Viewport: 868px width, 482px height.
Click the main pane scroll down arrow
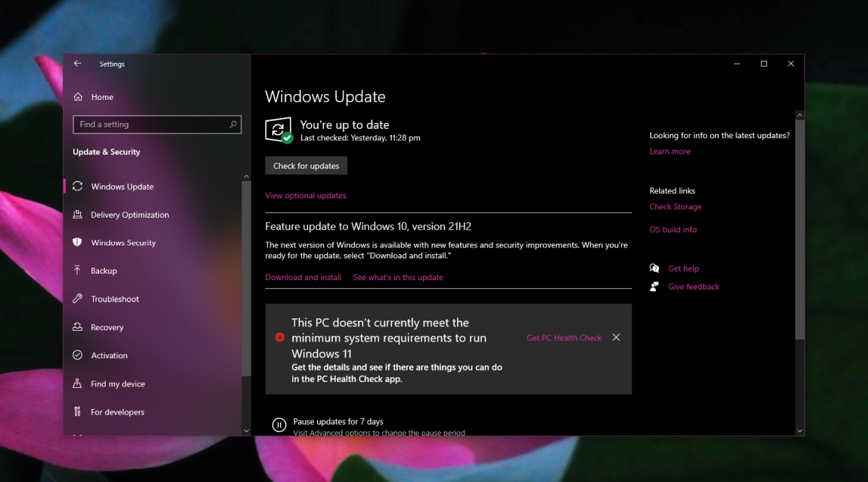click(799, 431)
